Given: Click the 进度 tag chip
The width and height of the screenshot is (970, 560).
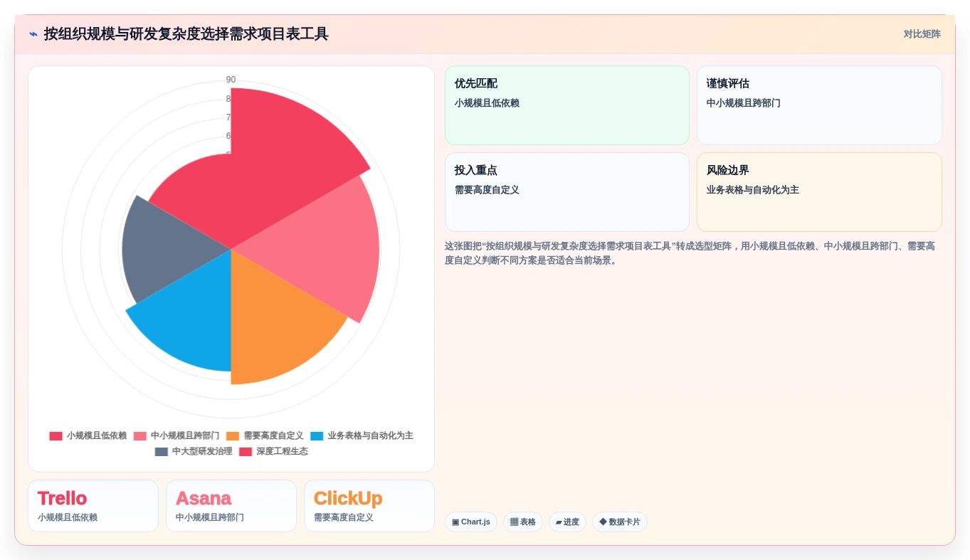Looking at the screenshot, I should [567, 522].
